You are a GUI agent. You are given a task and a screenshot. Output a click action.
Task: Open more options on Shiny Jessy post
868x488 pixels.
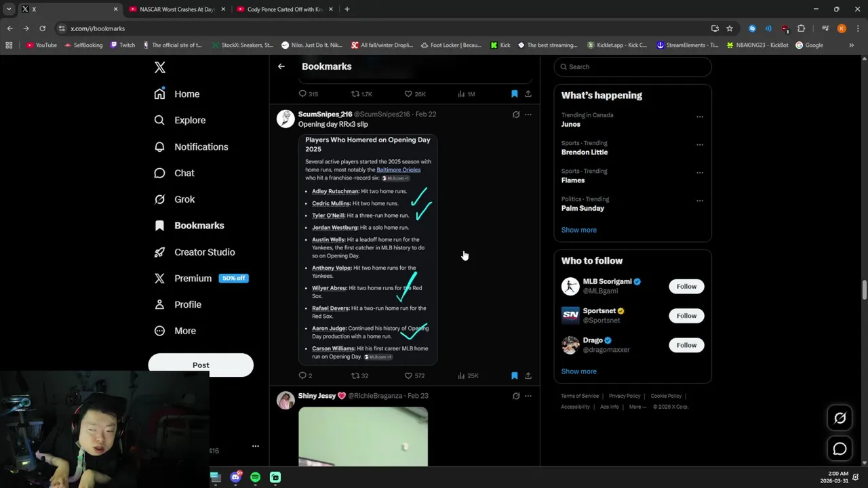click(528, 396)
